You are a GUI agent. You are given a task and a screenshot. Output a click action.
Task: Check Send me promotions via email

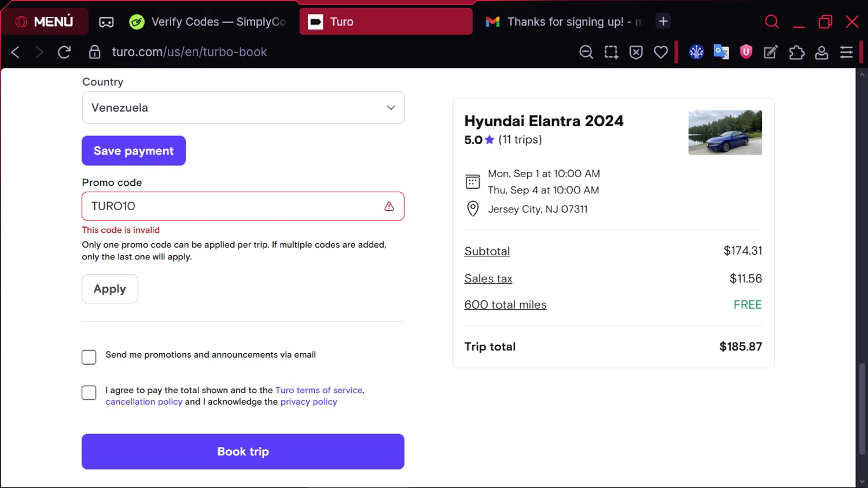(89, 357)
